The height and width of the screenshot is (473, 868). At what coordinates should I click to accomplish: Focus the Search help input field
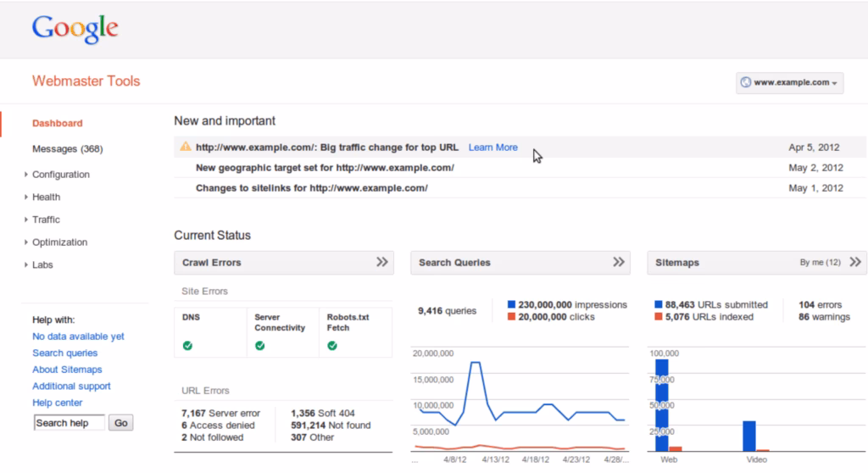(69, 423)
